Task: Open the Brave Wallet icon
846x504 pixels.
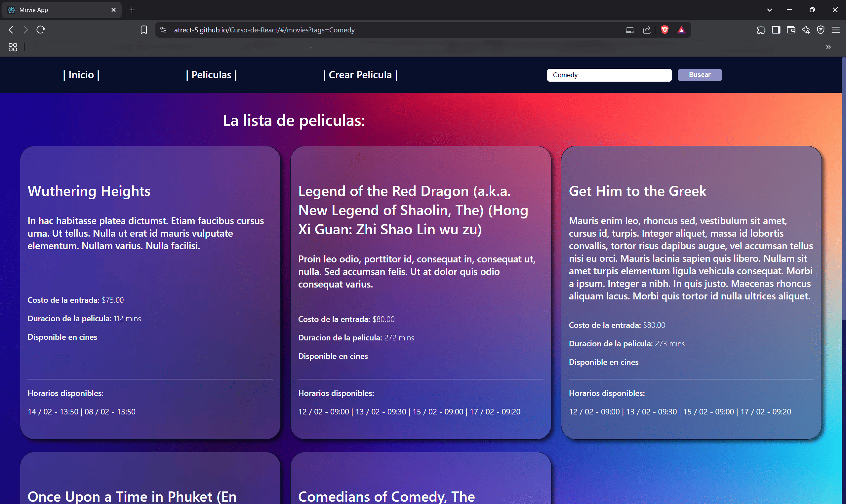Action: click(x=791, y=30)
